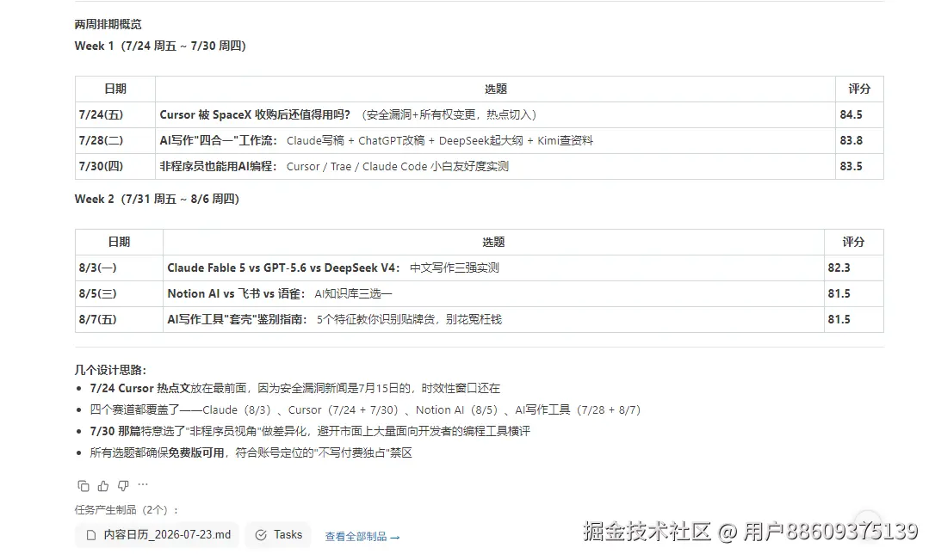Select the 8/3(一) date cell

[119, 268]
